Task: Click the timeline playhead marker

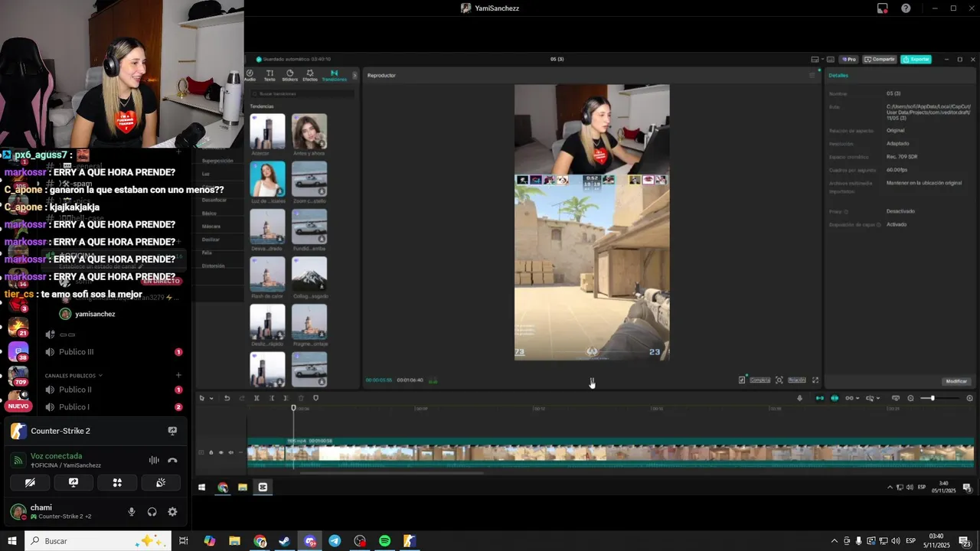Action: [x=293, y=408]
